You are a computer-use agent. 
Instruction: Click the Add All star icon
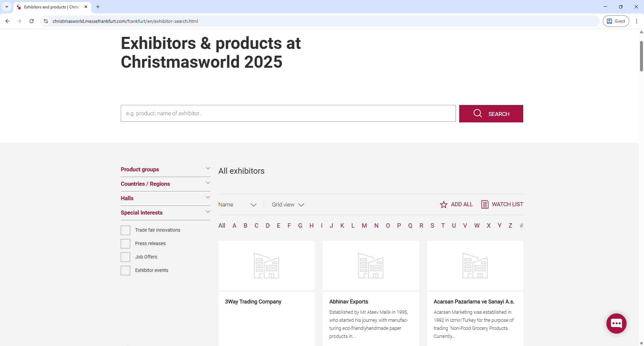coord(444,204)
